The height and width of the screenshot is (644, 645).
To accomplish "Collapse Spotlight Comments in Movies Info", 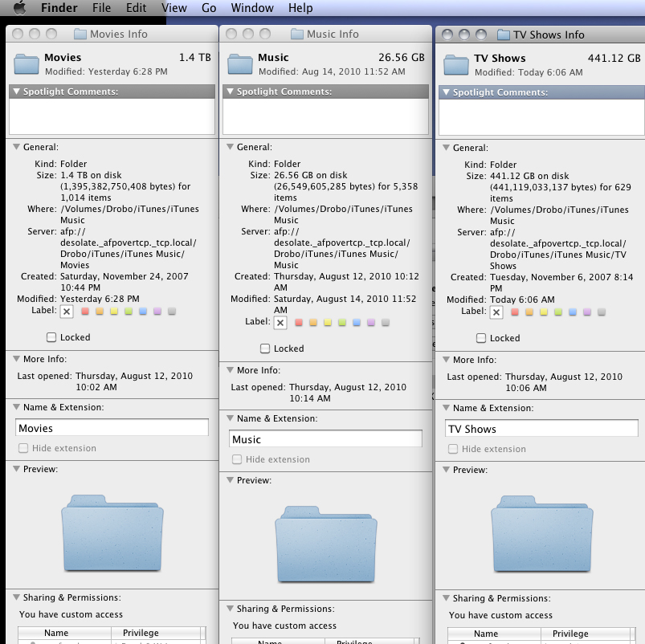I will click(x=16, y=92).
